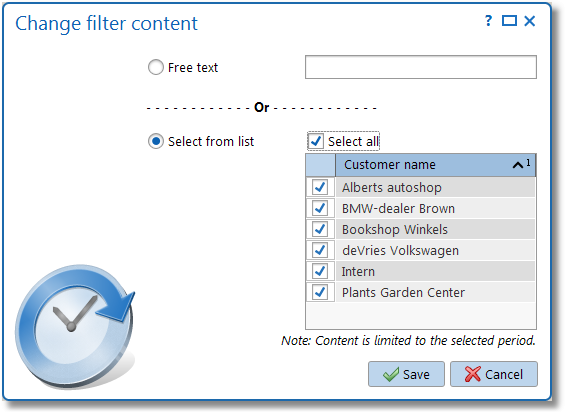This screenshot has width=566, height=415.
Task: Click the Free text input field
Action: click(x=421, y=67)
